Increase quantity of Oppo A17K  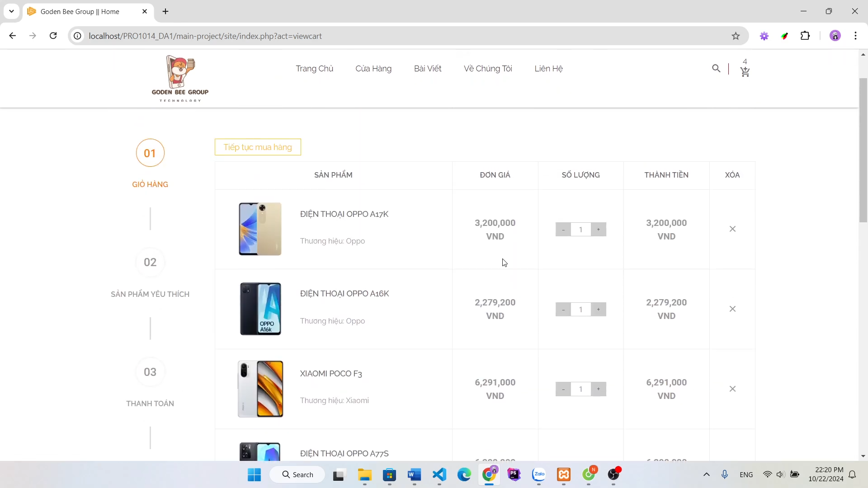[599, 230]
